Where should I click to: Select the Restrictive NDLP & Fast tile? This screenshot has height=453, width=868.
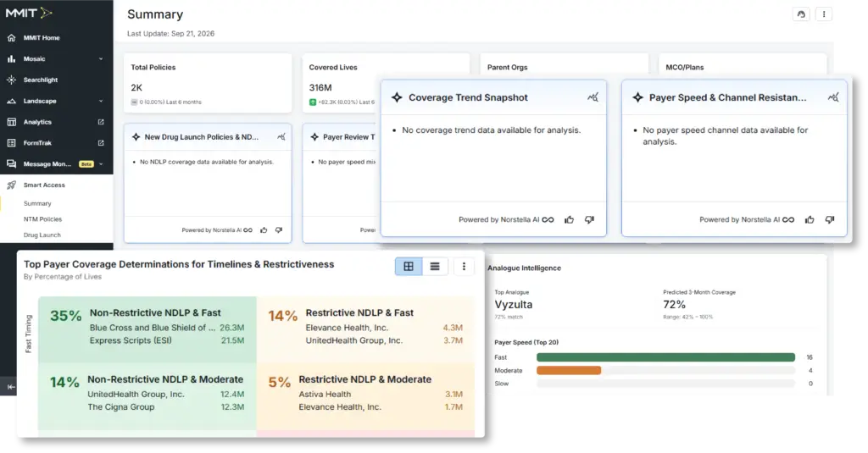tap(365, 329)
